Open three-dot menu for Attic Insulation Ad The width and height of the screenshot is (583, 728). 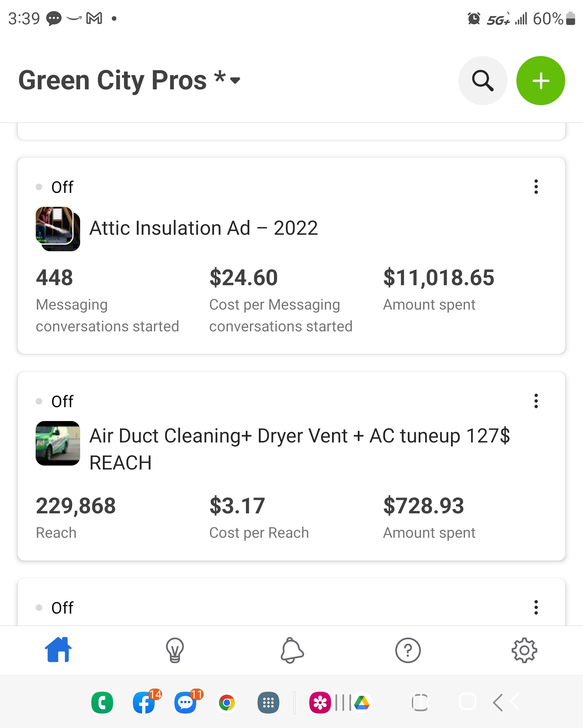(536, 187)
